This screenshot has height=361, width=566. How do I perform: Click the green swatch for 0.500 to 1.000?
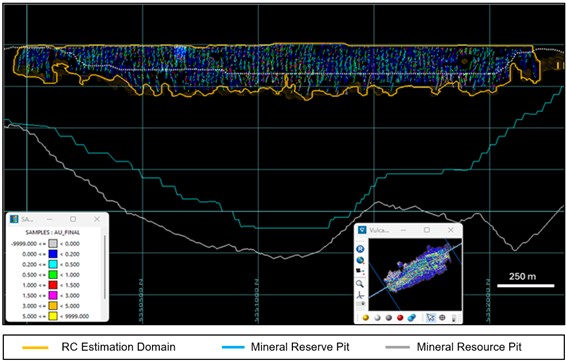tap(53, 275)
